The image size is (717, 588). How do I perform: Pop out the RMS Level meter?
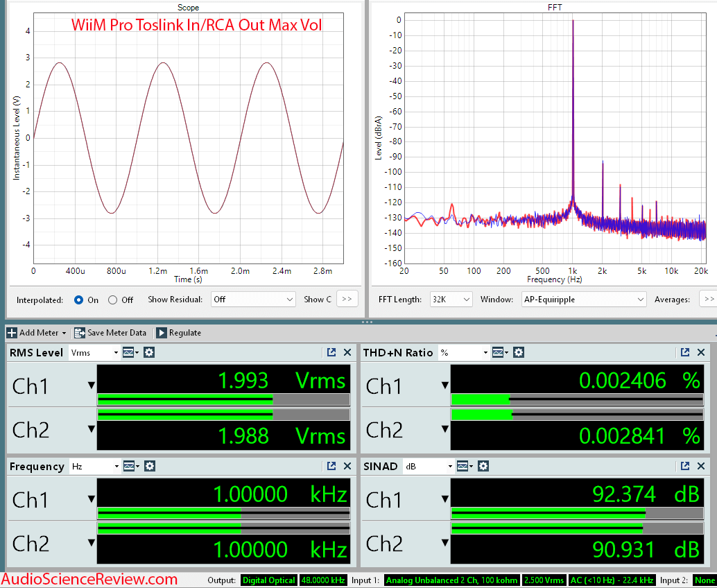click(x=331, y=352)
